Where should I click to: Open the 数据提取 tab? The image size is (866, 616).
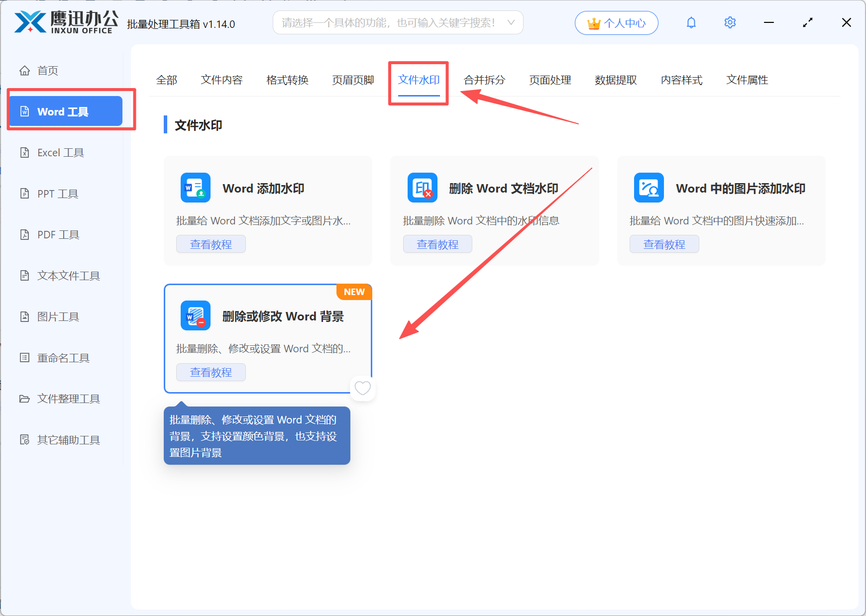616,80
